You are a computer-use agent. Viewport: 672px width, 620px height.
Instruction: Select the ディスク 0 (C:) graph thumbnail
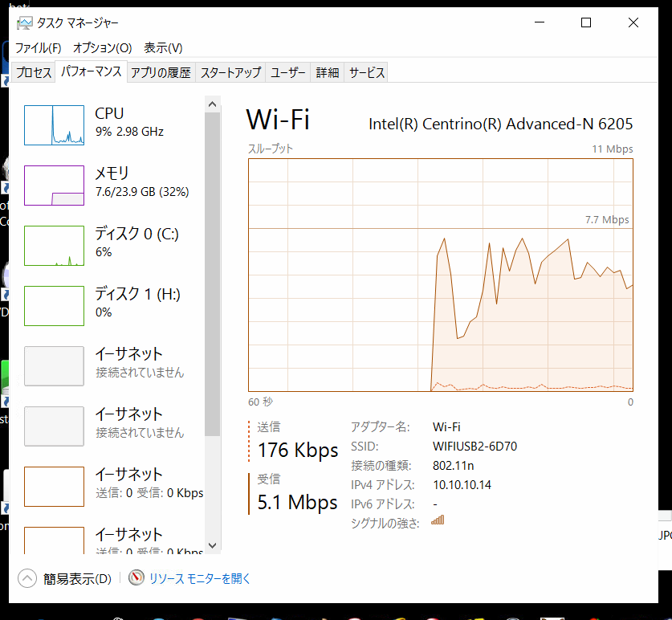coord(54,246)
